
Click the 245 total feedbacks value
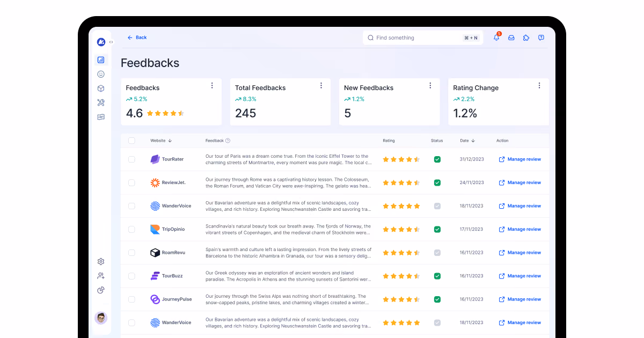click(246, 113)
